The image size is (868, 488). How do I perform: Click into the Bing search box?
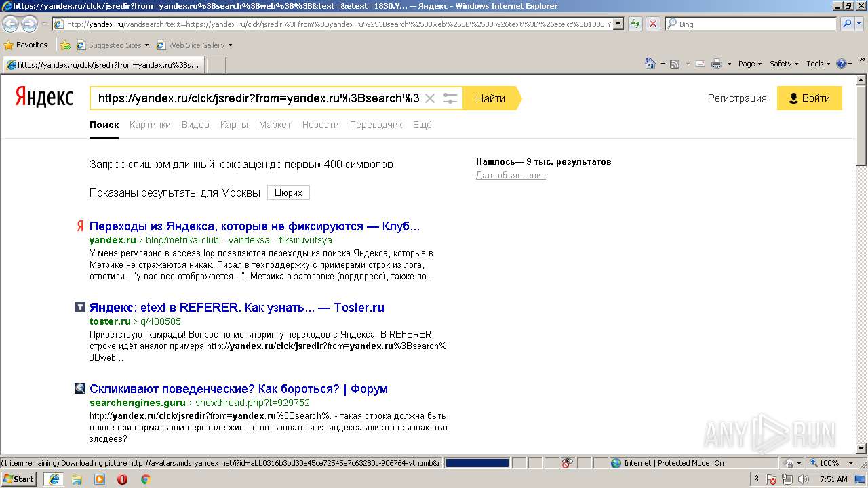pos(751,24)
